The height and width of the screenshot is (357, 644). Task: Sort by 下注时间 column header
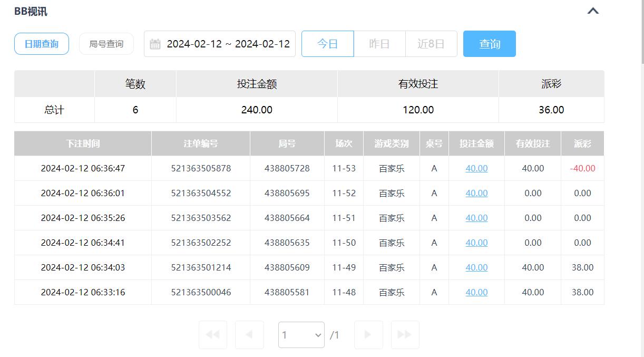83,143
